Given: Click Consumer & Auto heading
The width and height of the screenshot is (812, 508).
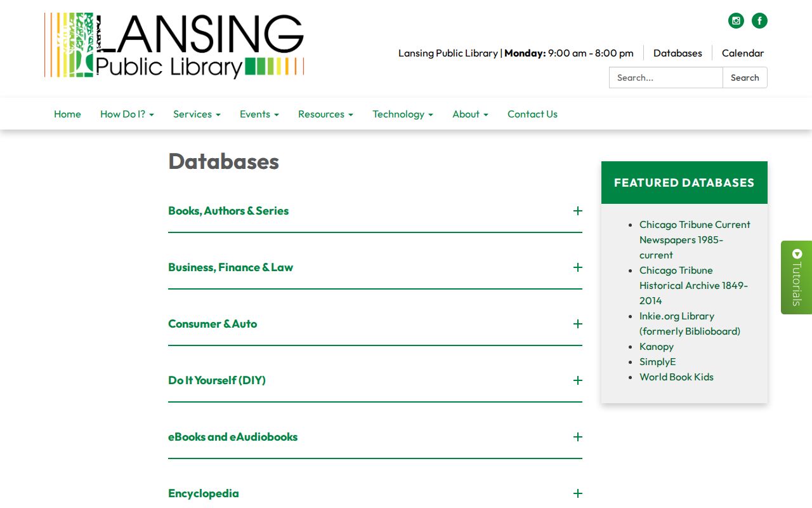Looking at the screenshot, I should (213, 324).
